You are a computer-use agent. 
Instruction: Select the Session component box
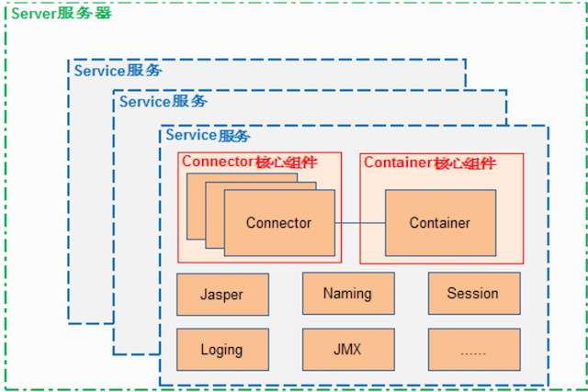[x=474, y=294]
